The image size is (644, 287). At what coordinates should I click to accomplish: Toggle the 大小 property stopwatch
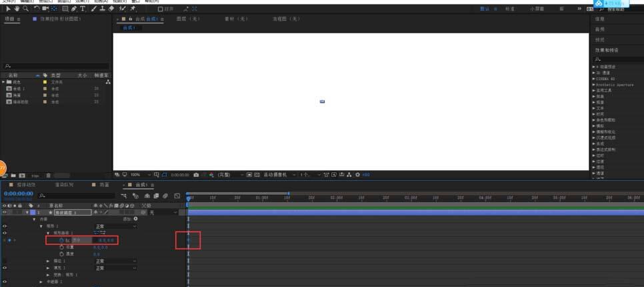61,240
